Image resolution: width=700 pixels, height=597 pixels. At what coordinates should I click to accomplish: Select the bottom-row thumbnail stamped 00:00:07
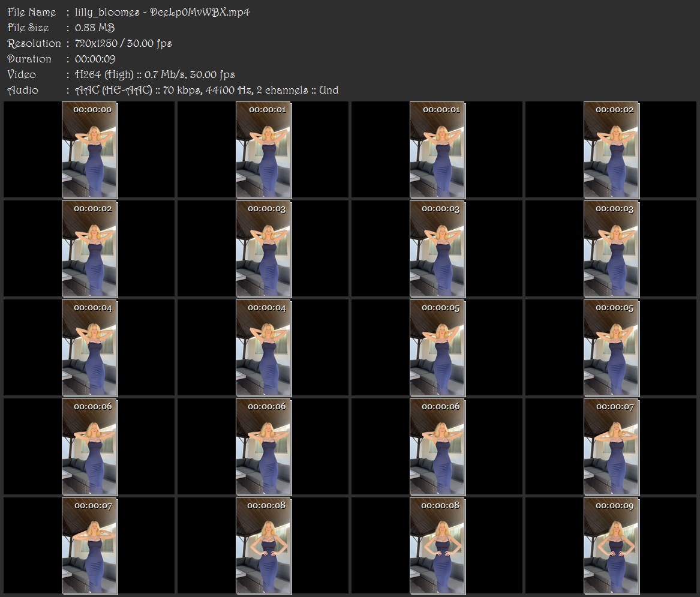tap(89, 545)
